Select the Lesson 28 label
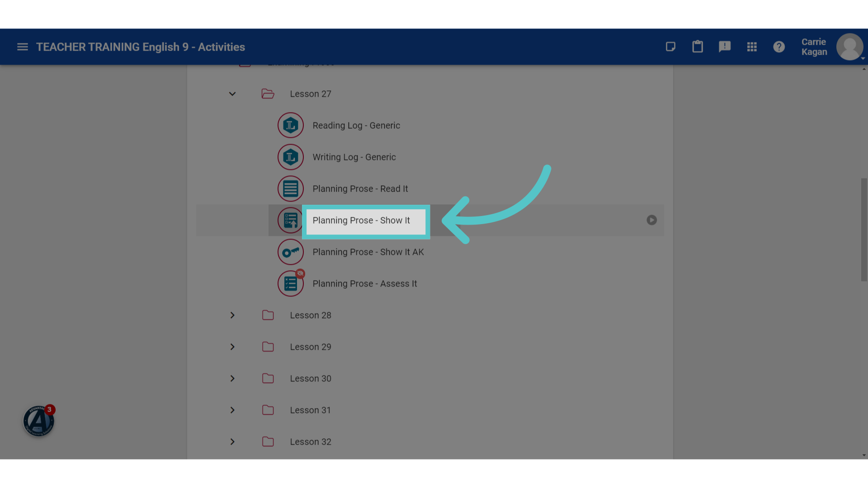 (x=311, y=315)
